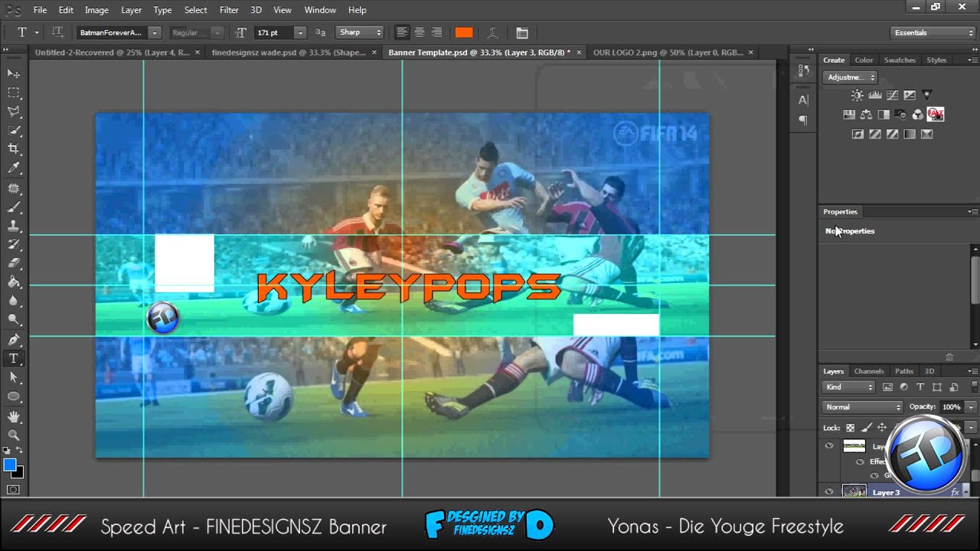Select the Blur tool

[x=14, y=302]
